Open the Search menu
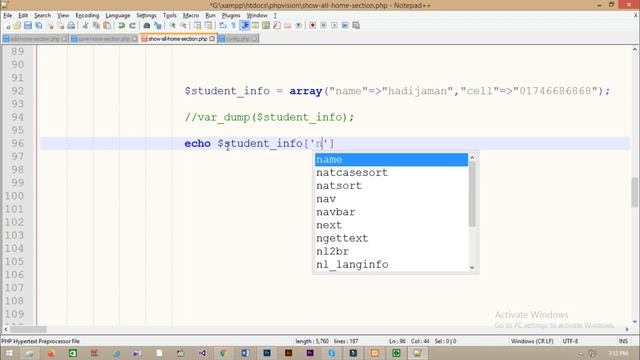Viewport: 640px width, 360px height. [42, 15]
